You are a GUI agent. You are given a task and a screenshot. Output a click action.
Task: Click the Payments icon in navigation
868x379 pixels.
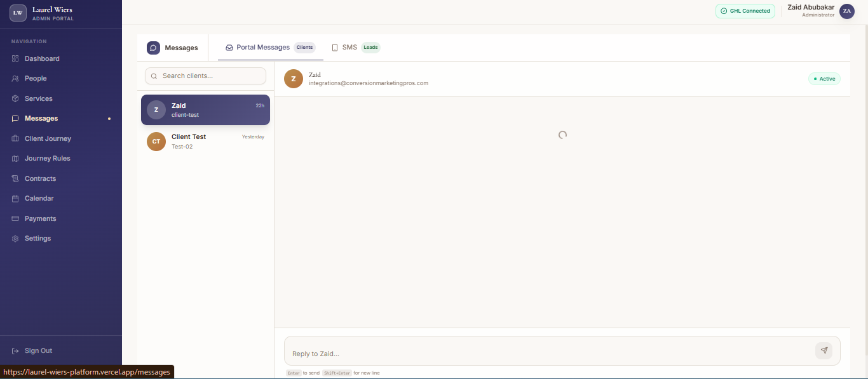click(x=14, y=218)
